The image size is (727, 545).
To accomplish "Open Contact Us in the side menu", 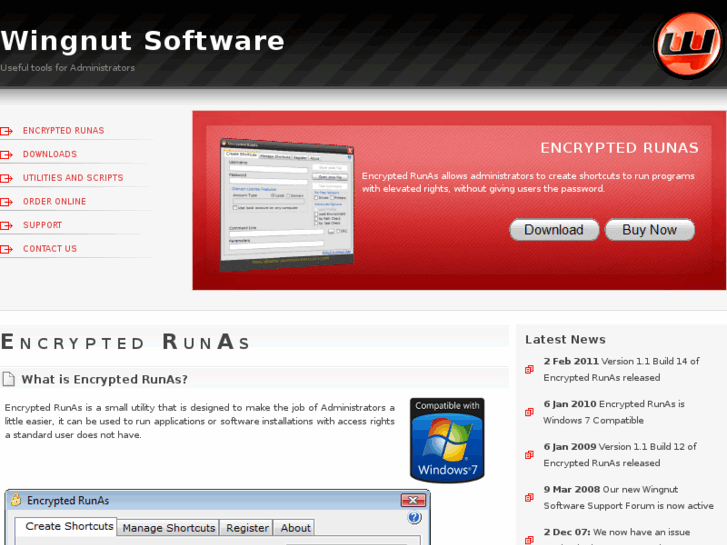I will (50, 249).
